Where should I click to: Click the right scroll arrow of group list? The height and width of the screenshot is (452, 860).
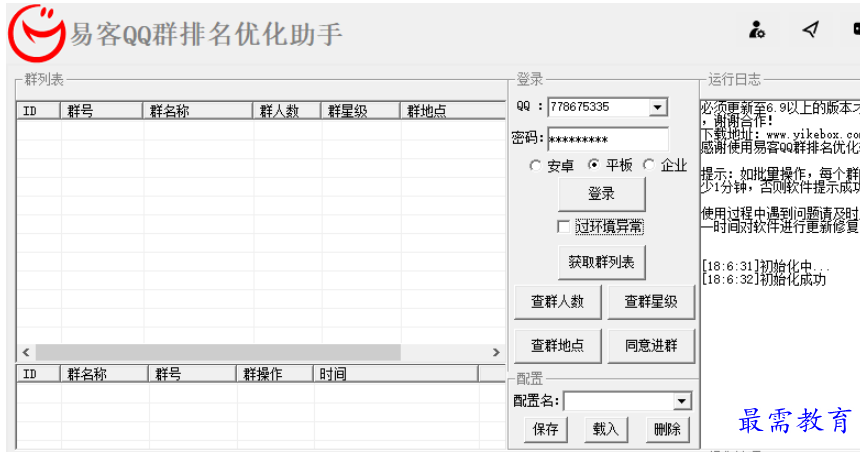496,352
